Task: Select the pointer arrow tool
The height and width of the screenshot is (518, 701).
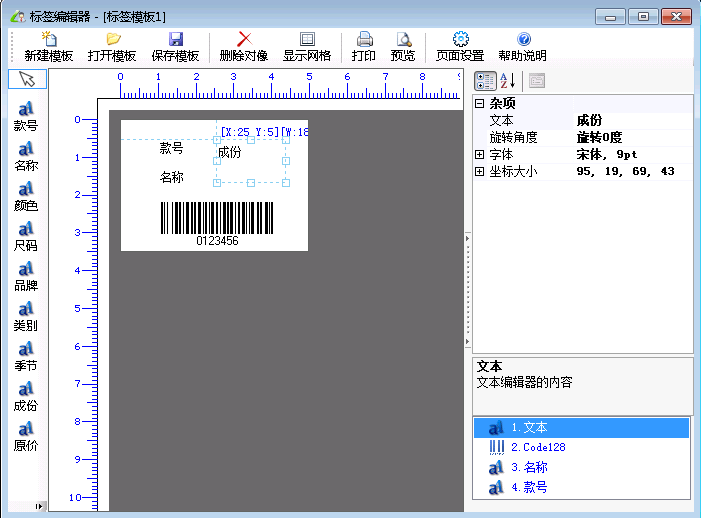Action: coord(27,79)
